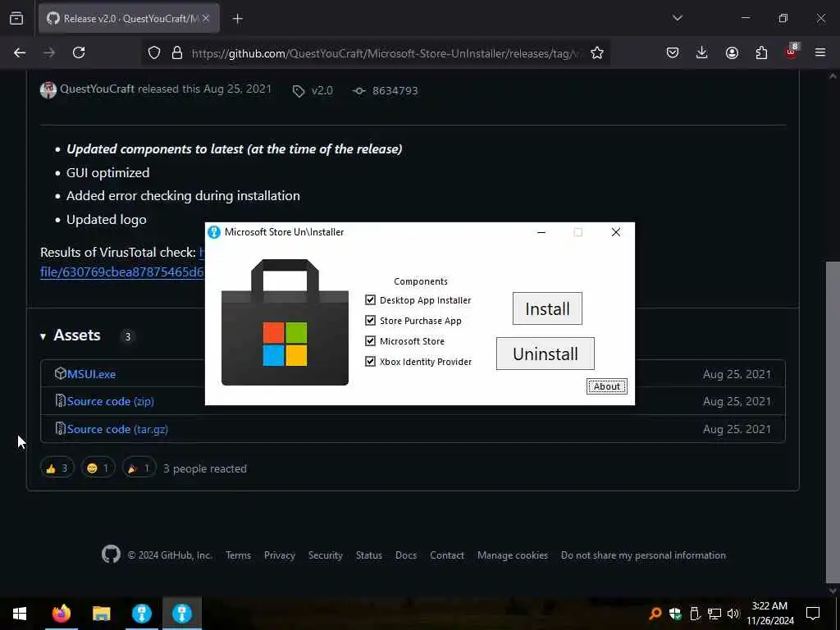The width and height of the screenshot is (840, 630).
Task: Open the notification center icon
Action: 813,614
